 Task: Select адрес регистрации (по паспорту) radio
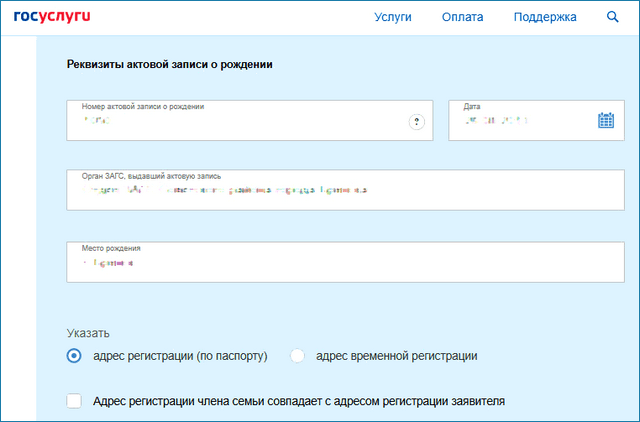click(x=74, y=356)
